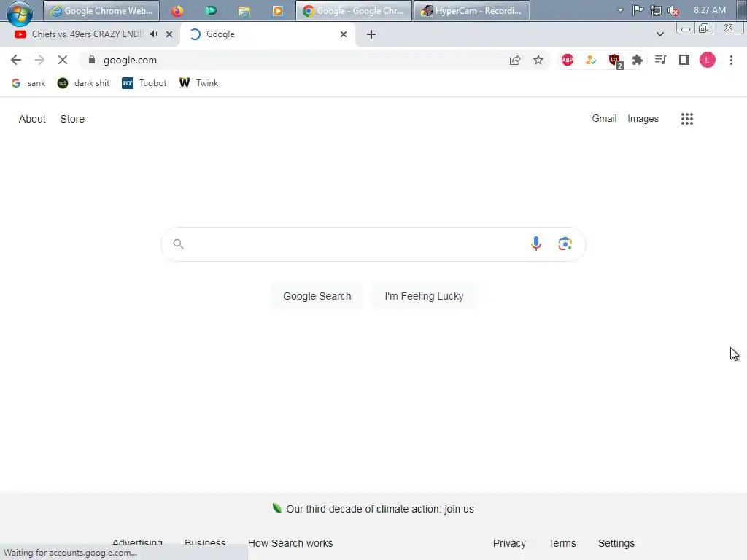This screenshot has height=560, width=747.
Task: Open the Tugbot bookmark
Action: 144,83
